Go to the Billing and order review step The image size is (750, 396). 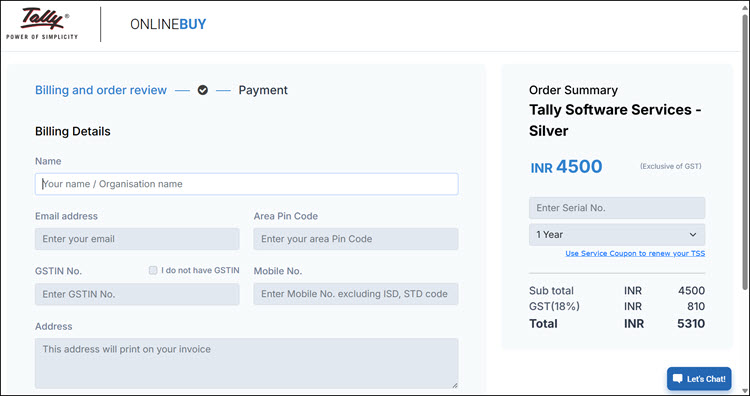(x=101, y=90)
